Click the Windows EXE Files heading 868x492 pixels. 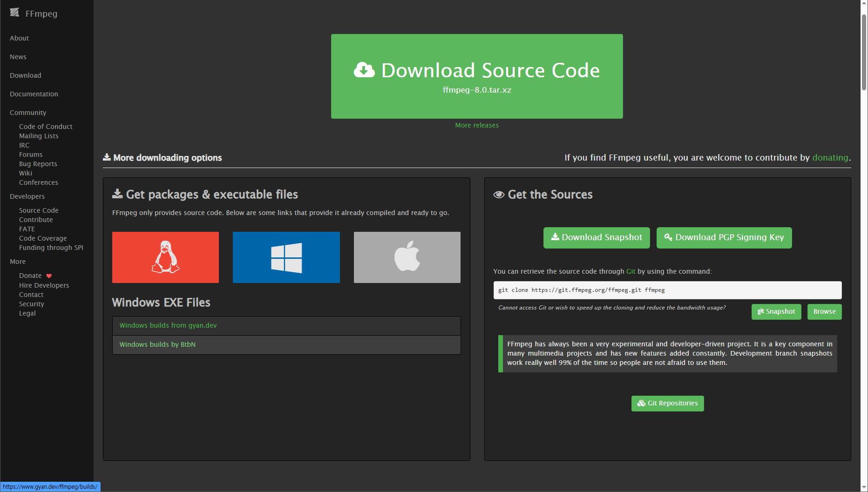coord(161,303)
